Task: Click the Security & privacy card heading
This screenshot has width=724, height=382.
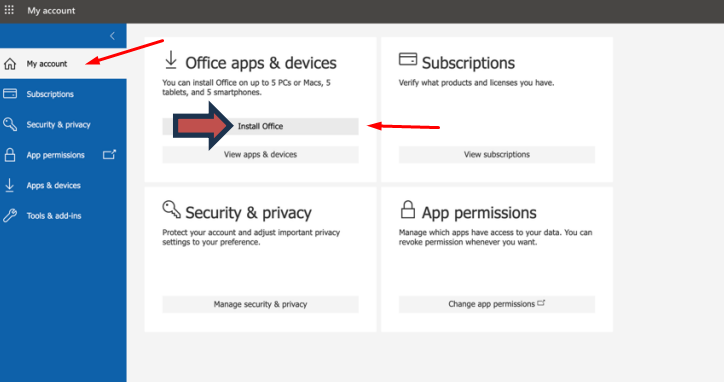Action: coord(248,212)
